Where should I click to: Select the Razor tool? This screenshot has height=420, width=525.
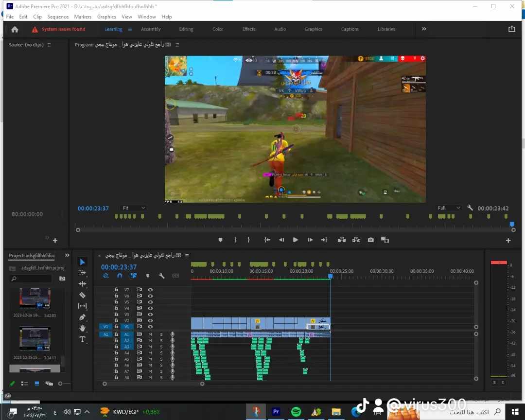[x=82, y=295]
